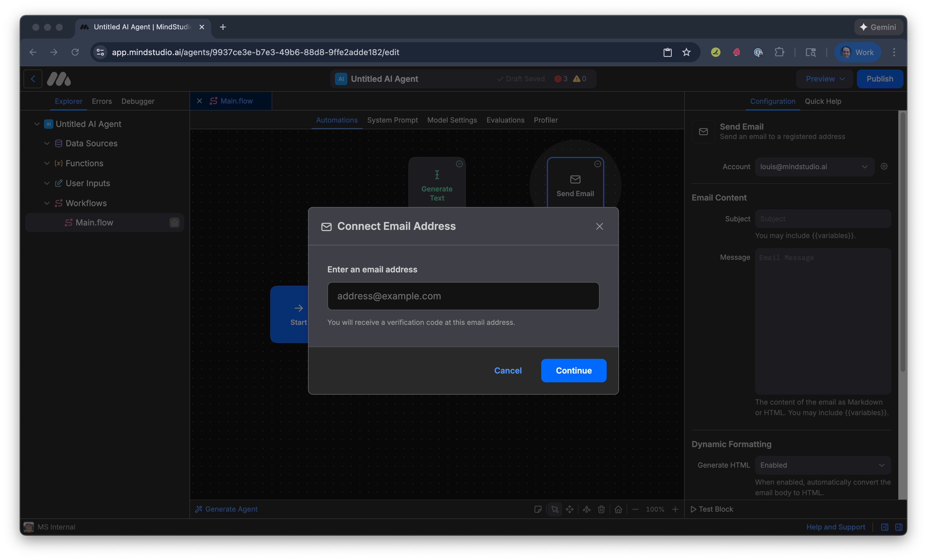Click the home icon to recenter the canvas
This screenshot has height=560, width=927.
point(618,509)
